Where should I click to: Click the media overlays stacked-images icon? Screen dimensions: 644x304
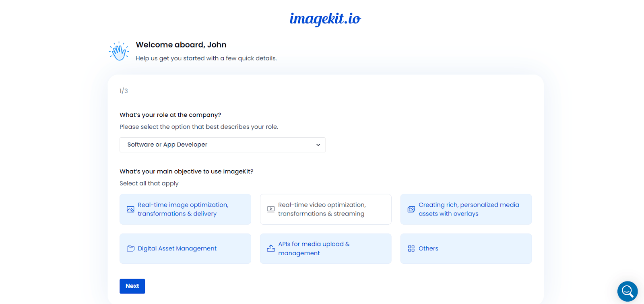point(411,209)
